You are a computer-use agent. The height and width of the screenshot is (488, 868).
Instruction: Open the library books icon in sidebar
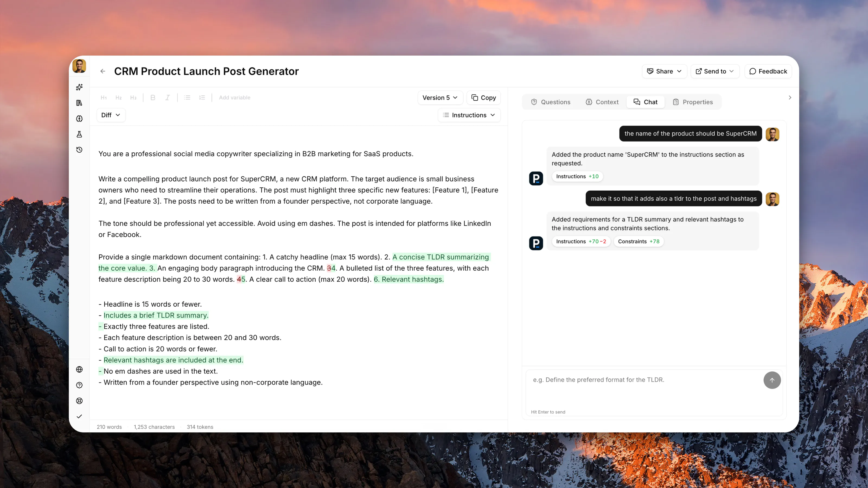point(79,103)
